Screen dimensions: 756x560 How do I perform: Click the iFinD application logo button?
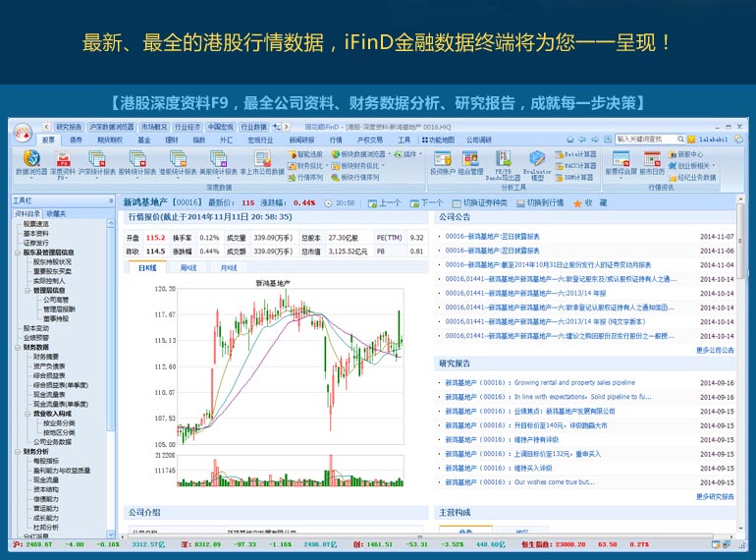click(x=23, y=133)
